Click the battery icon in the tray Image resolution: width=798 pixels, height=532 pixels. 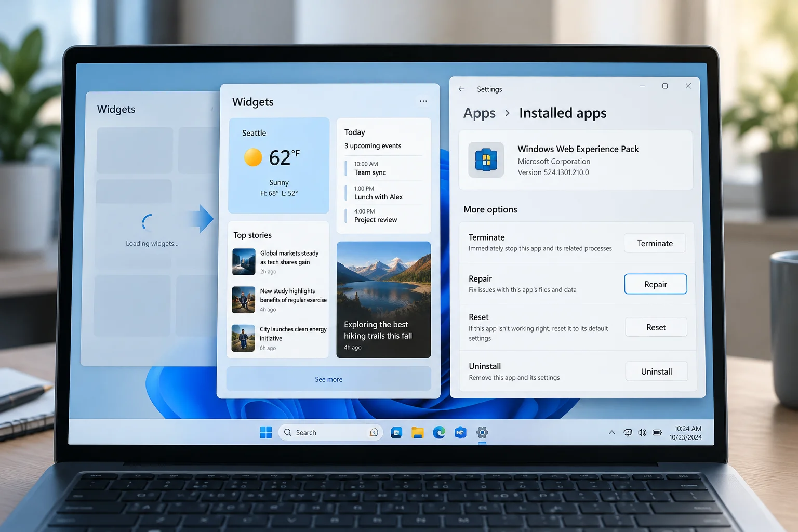[x=657, y=432]
